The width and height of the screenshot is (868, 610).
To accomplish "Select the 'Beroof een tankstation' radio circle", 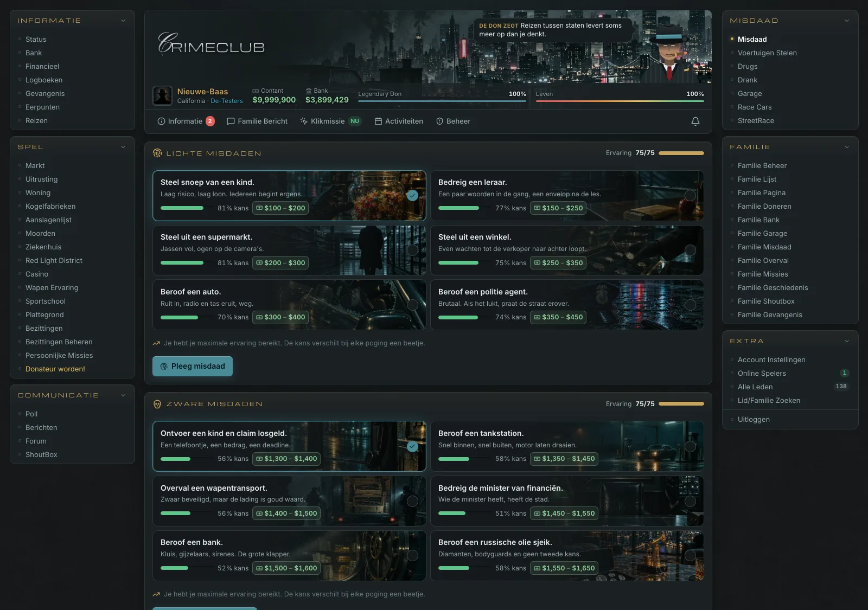I will pos(690,446).
